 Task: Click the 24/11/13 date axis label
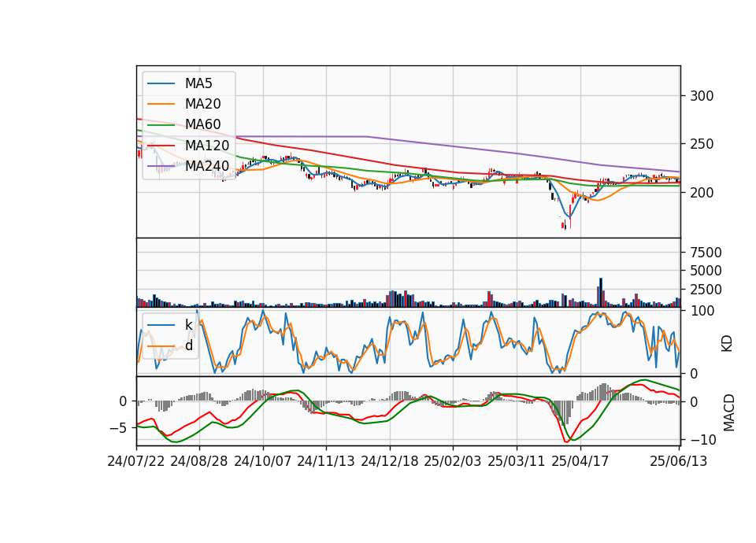tap(326, 461)
